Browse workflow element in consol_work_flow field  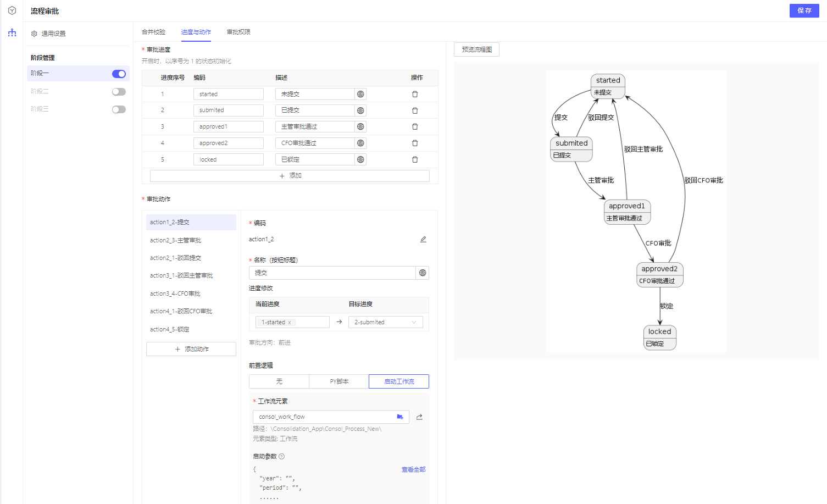pos(399,417)
